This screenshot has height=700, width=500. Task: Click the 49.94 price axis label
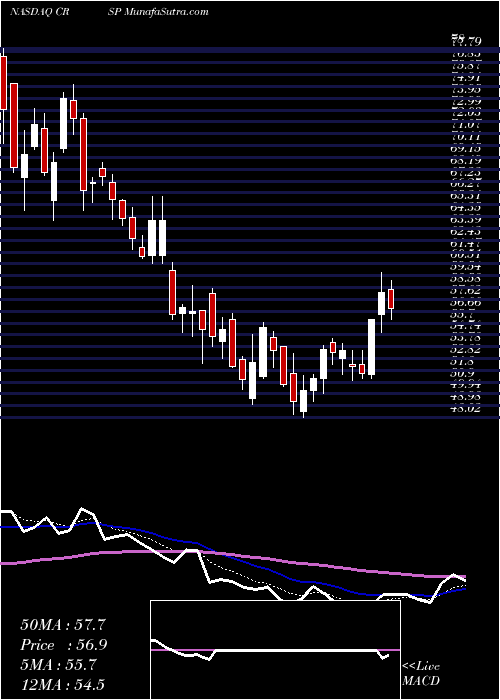tap(466, 384)
